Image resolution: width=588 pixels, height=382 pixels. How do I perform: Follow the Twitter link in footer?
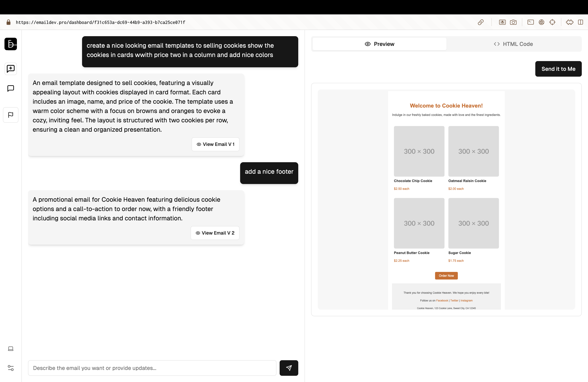click(454, 301)
